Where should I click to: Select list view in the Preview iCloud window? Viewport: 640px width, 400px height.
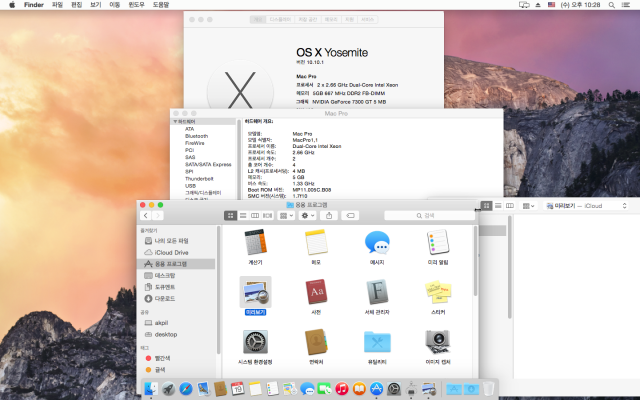coord(498,206)
